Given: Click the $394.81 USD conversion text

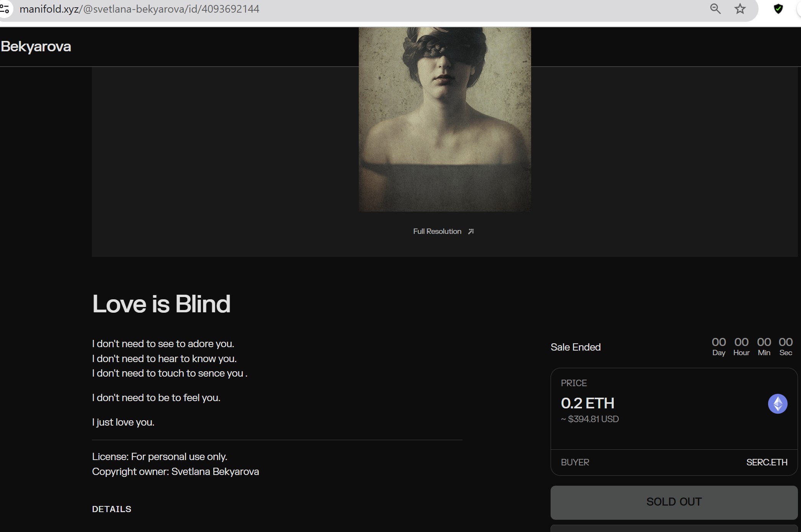Looking at the screenshot, I should 590,419.
